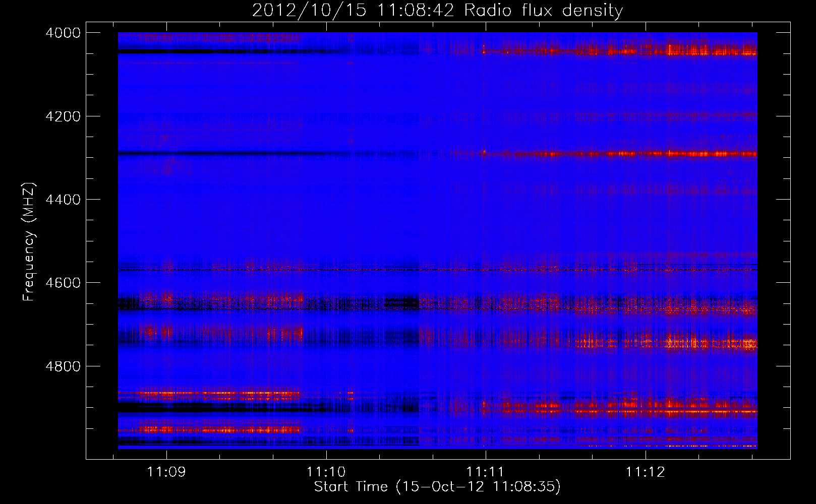The image size is (816, 504).
Task: Click the "Start Time (15-Oct-12 11:08:35)" axis label
Action: pos(437,486)
